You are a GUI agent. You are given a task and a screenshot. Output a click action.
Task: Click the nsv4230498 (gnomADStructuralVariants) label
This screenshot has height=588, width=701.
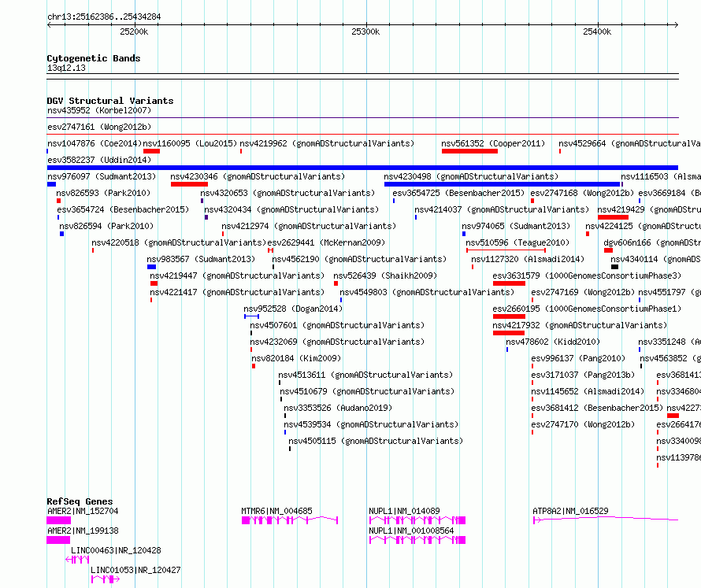[471, 176]
